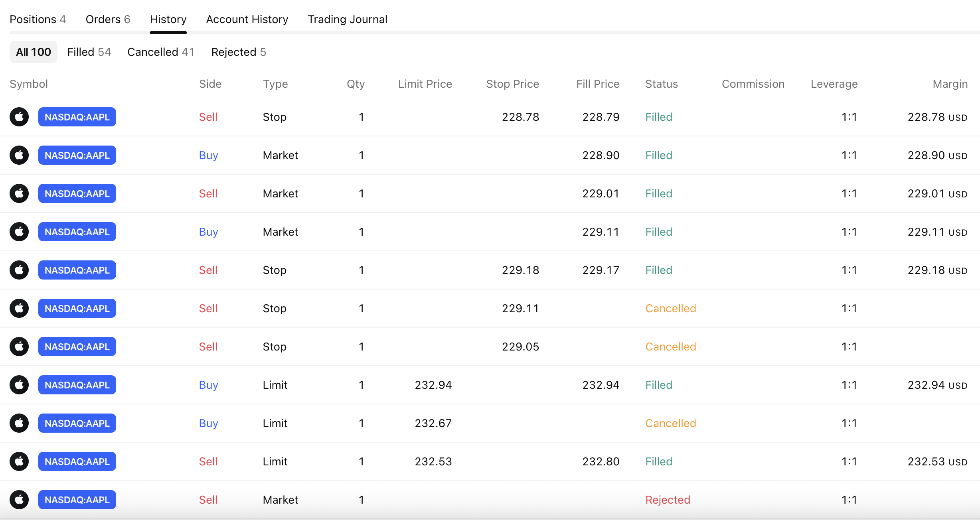Sort by the Symbol column header

[x=29, y=84]
